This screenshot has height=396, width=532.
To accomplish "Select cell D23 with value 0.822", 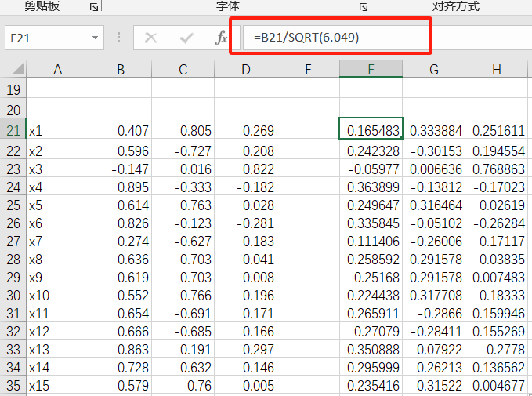I will [245, 169].
